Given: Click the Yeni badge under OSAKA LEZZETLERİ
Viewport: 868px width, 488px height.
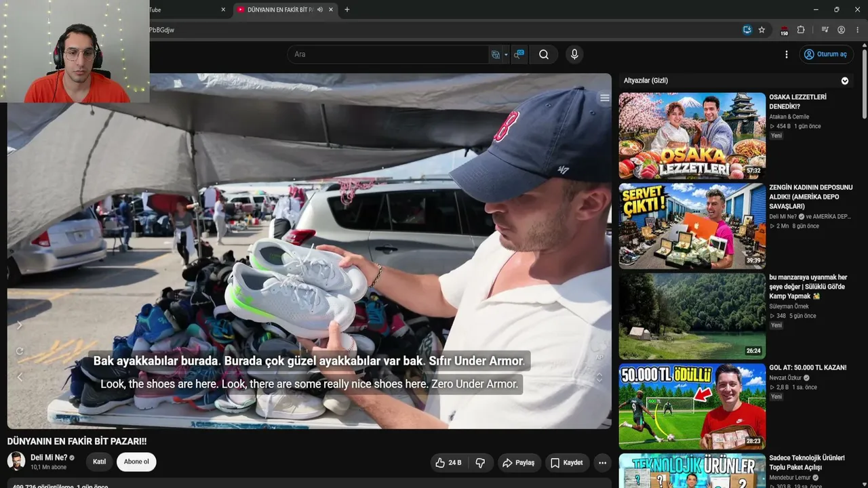Looking at the screenshot, I should (x=776, y=136).
